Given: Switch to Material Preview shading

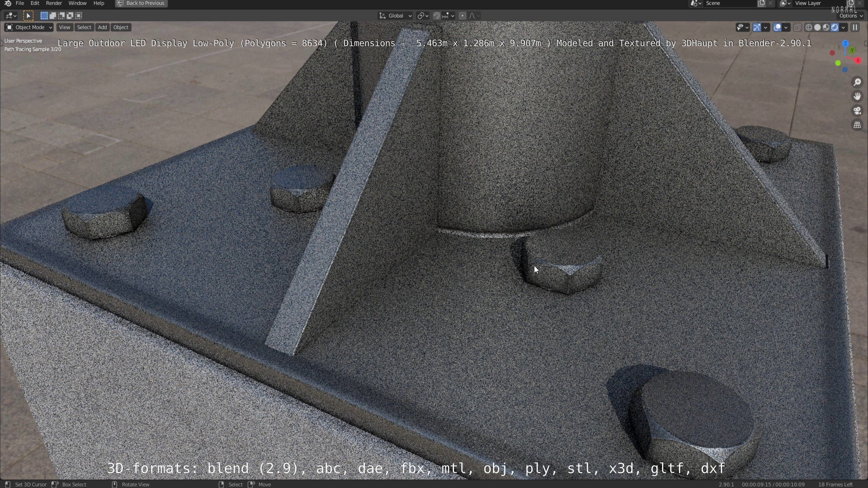Looking at the screenshot, I should pos(826,27).
